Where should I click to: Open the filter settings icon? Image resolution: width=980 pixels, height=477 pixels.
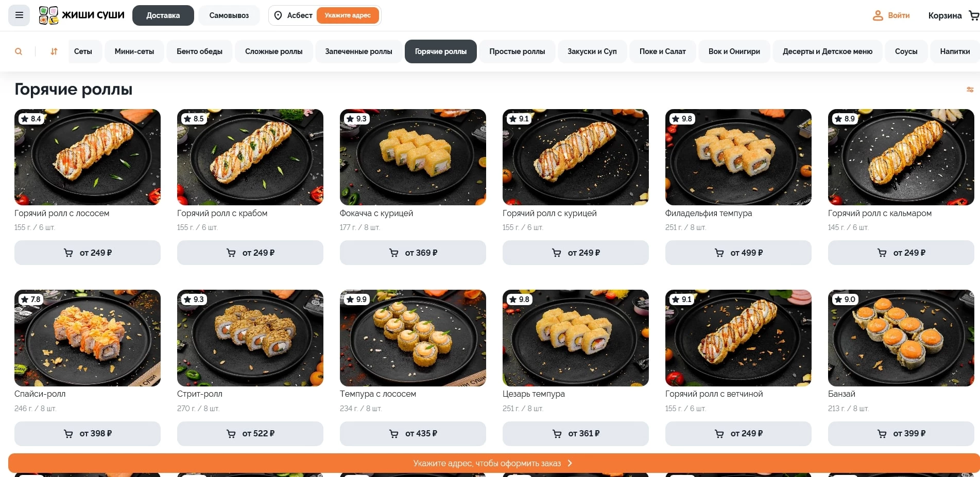[970, 90]
